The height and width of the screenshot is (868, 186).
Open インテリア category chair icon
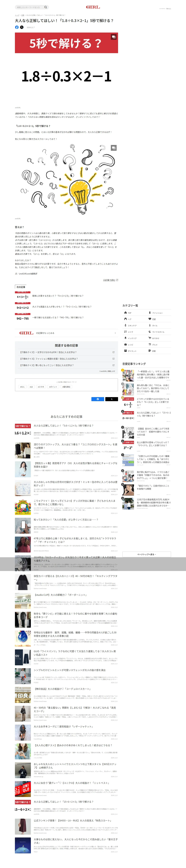point(126,338)
